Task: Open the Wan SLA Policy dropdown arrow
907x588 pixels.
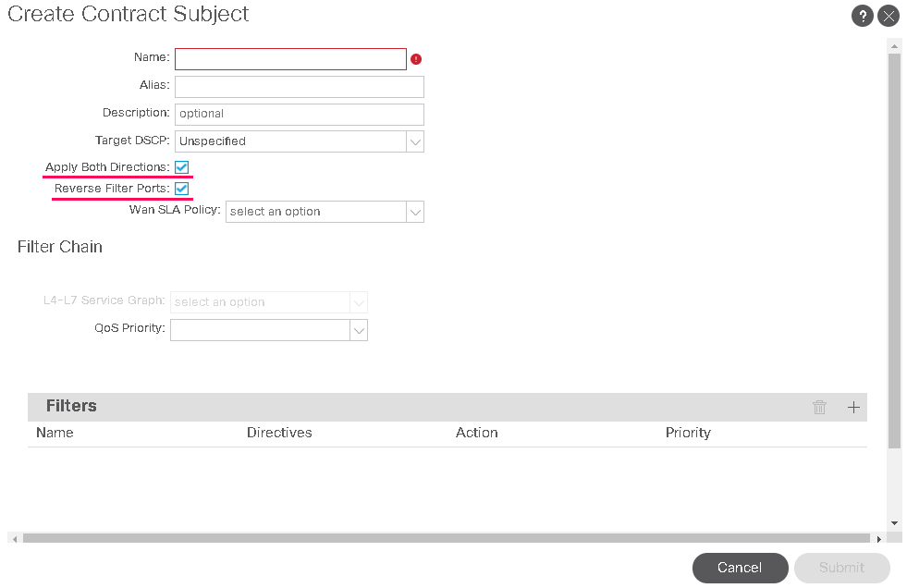Action: click(x=415, y=213)
